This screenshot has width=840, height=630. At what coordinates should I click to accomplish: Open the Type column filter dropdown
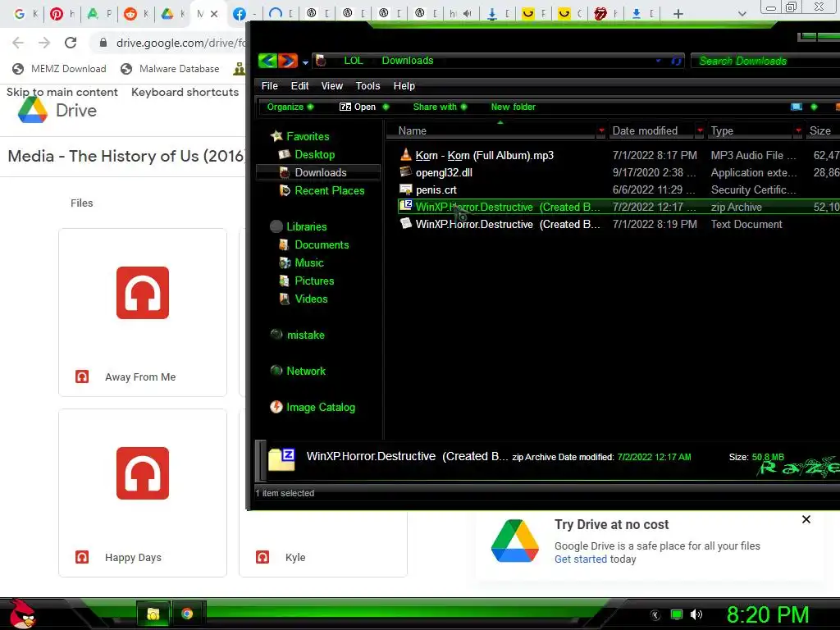pos(798,130)
